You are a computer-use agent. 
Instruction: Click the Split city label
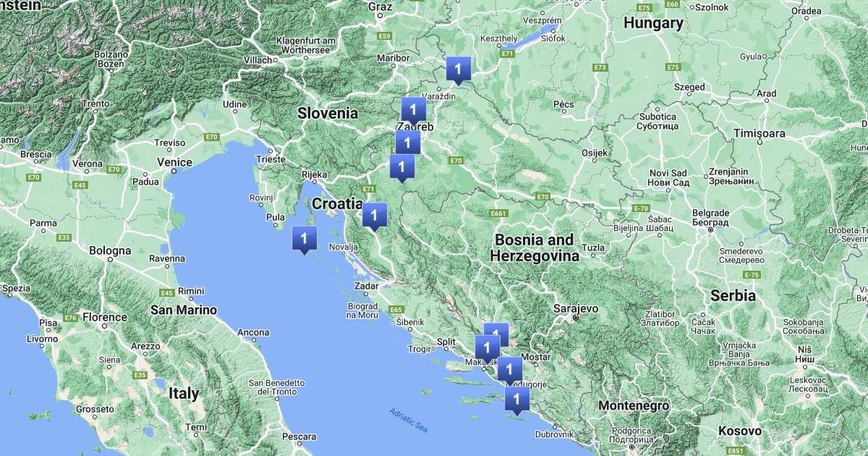[x=446, y=342]
